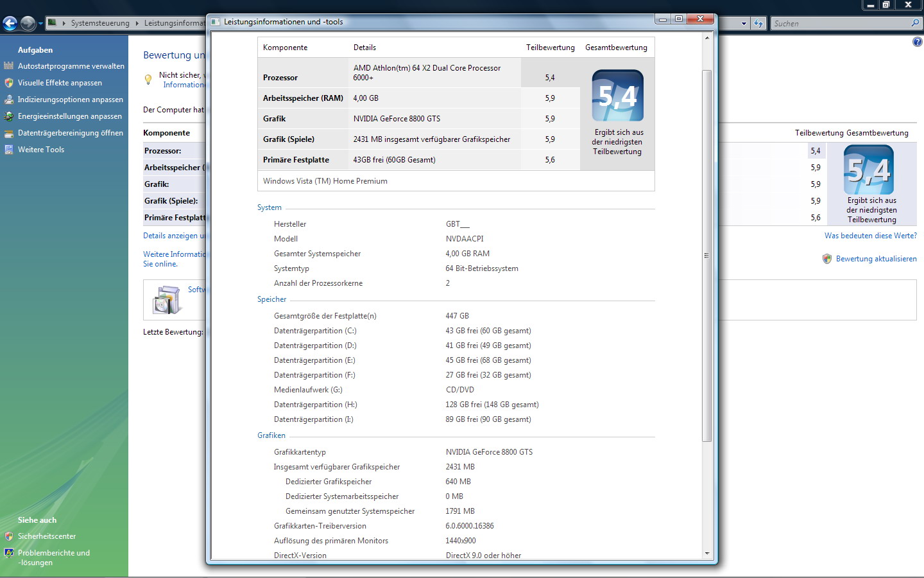Click the dialog scrollbar up arrow
Viewport: 924px width, 578px height.
(707, 38)
